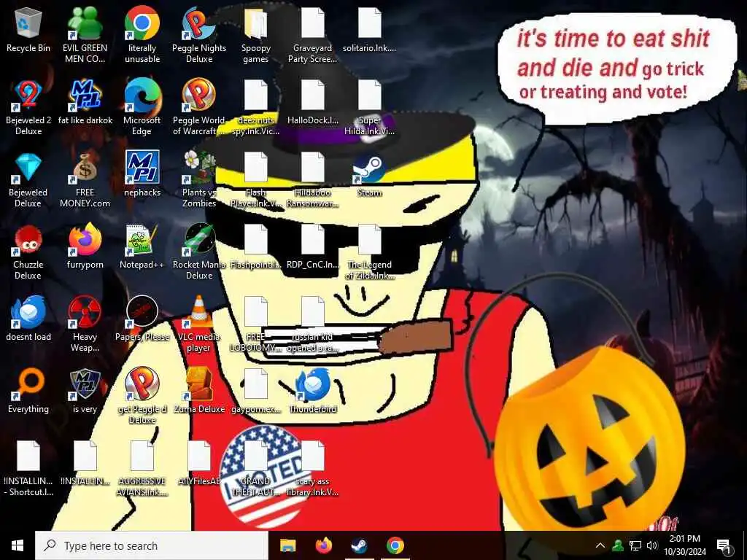Open network status tray icon
747x560 pixels.
[635, 545]
